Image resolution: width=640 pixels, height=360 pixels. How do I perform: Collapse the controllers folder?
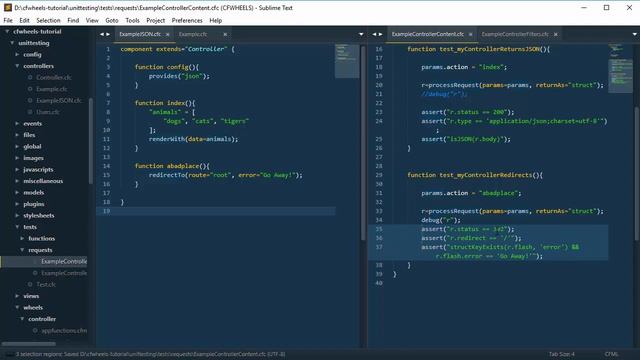click(x=17, y=66)
